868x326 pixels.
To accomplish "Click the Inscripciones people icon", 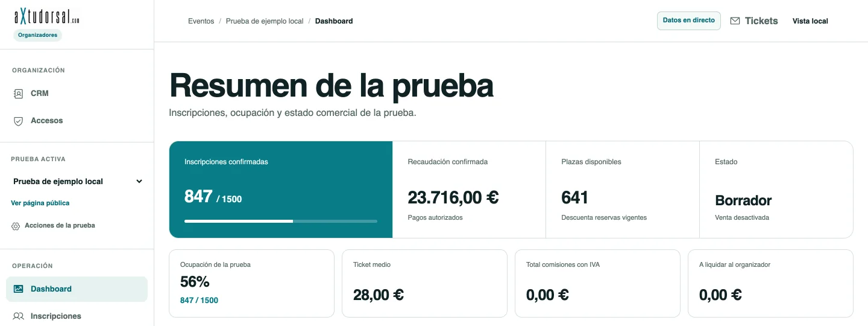I will (x=19, y=316).
